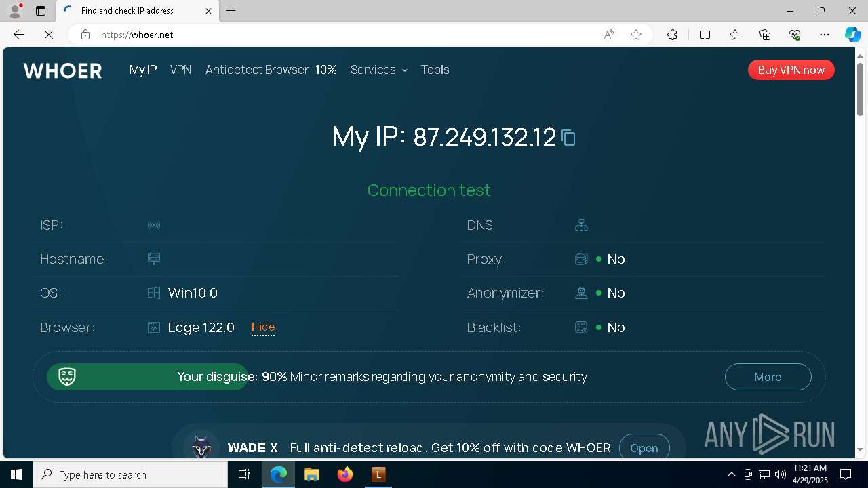Open the My IP menu item

[143, 70]
